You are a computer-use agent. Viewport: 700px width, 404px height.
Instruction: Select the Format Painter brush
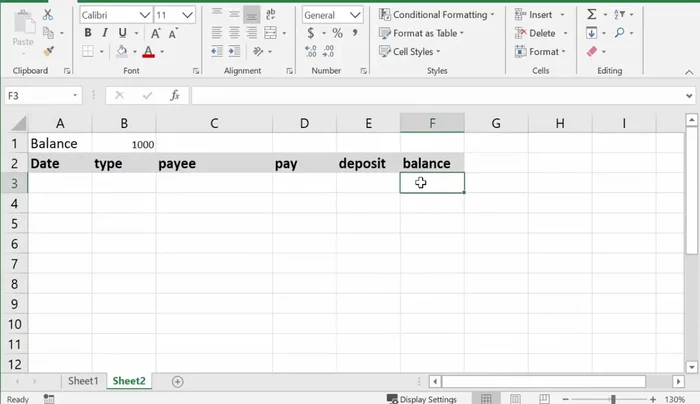pos(48,51)
